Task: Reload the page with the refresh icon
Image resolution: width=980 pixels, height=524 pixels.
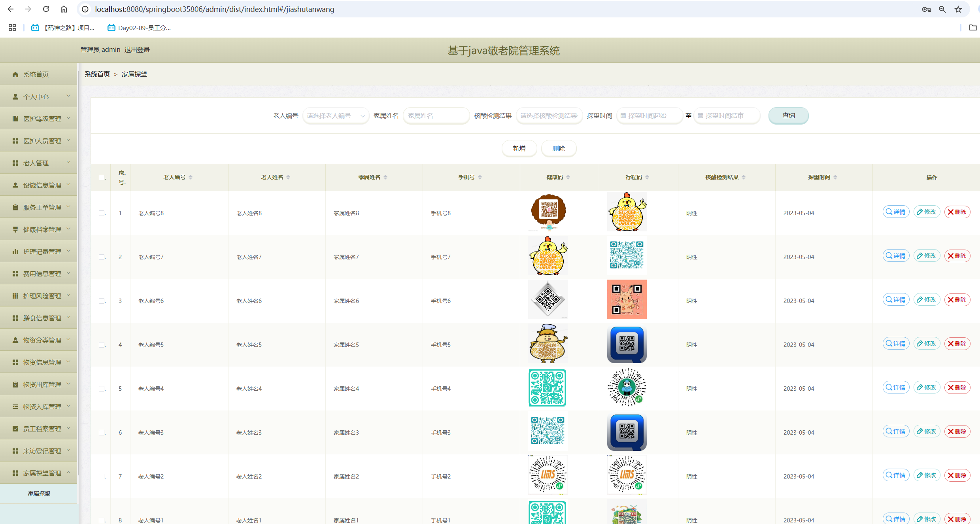Action: pyautogui.click(x=46, y=9)
